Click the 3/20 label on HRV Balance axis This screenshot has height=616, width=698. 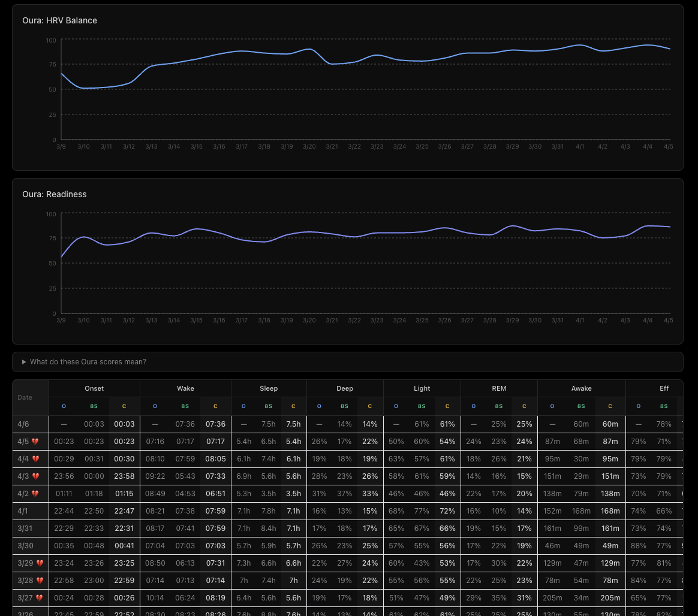click(x=309, y=147)
